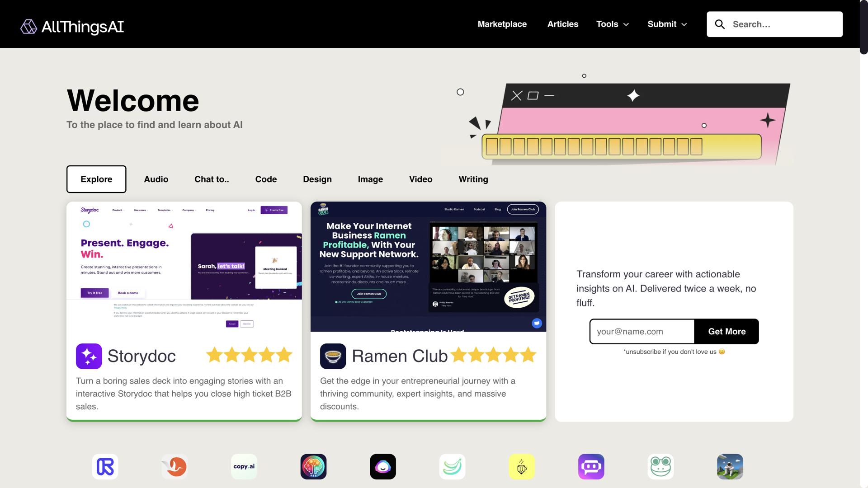The height and width of the screenshot is (488, 868).
Task: Switch to the Audio tab
Action: pyautogui.click(x=156, y=179)
